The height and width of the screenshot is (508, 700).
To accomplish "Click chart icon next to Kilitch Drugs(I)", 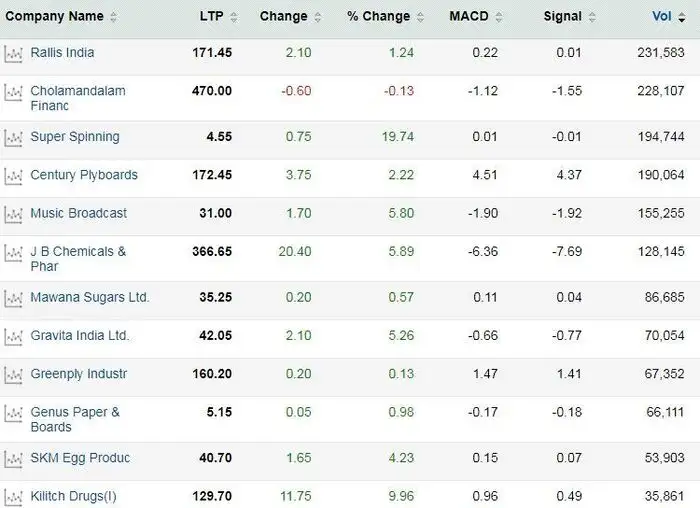I will (x=13, y=497).
